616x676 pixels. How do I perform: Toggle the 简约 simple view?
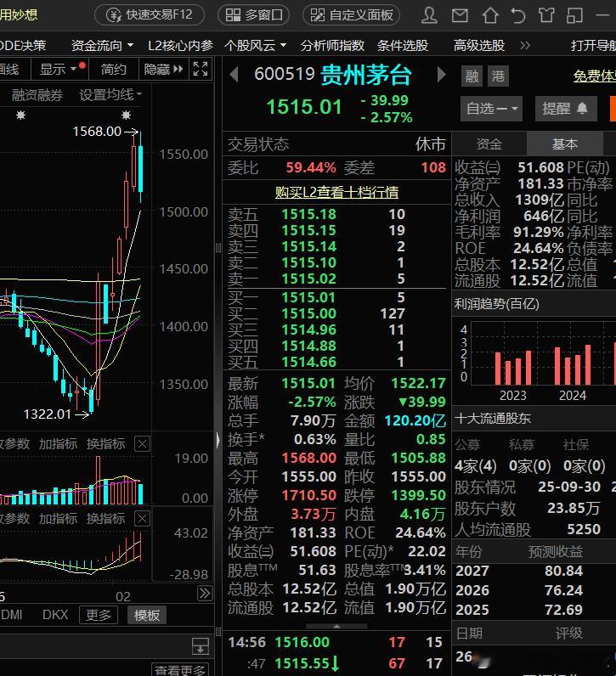pyautogui.click(x=114, y=69)
